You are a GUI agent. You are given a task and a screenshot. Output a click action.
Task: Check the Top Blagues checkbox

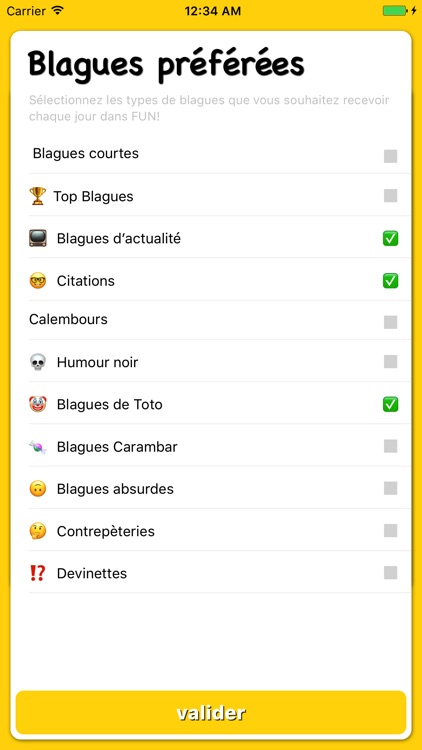click(x=390, y=196)
